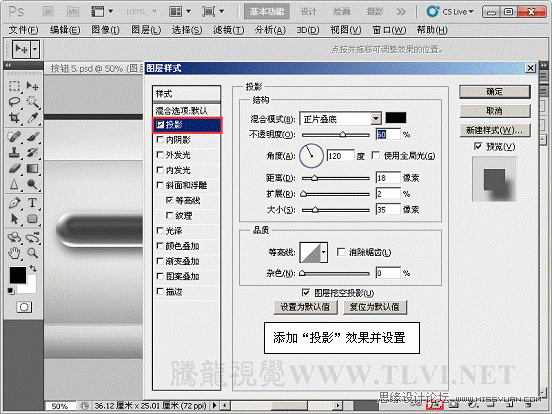Screen dimensions: 552x414
Task: Check 使用全局光 use global light
Action: (376, 155)
